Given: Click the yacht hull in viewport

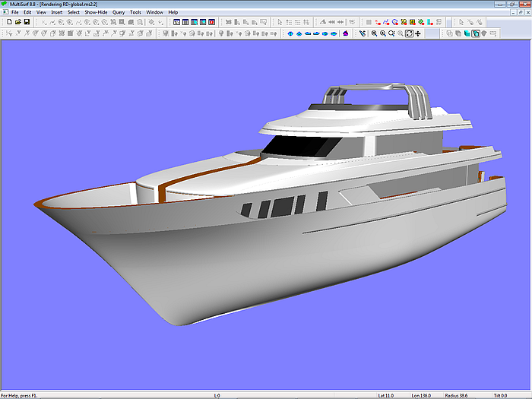Looking at the screenshot, I should tap(228, 258).
